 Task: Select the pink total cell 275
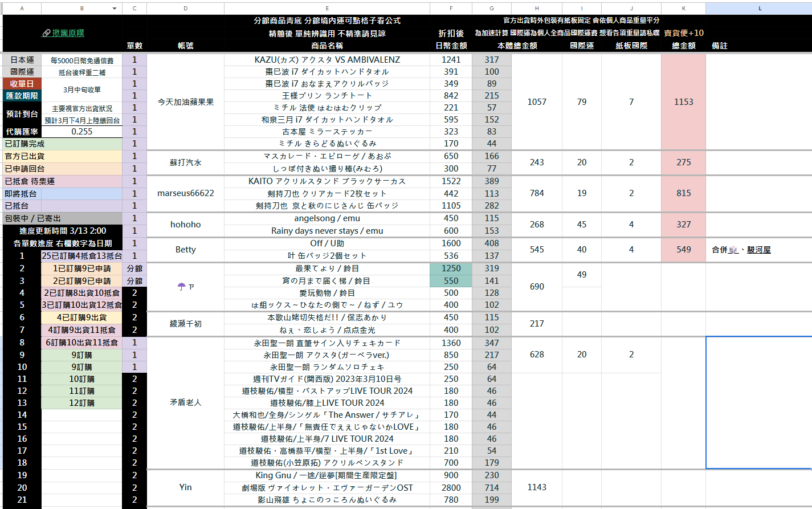coord(683,162)
